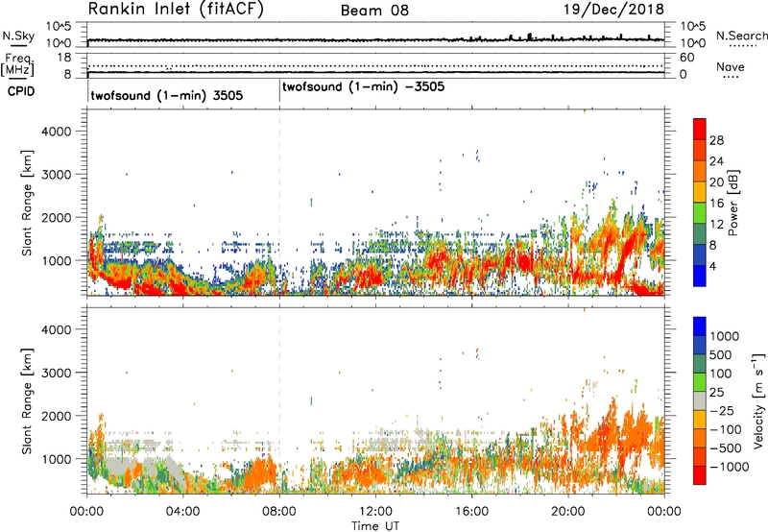This screenshot has height=532, width=768.
Task: Click the dashed 08:00 marker in velocity panel
Action: point(279,400)
